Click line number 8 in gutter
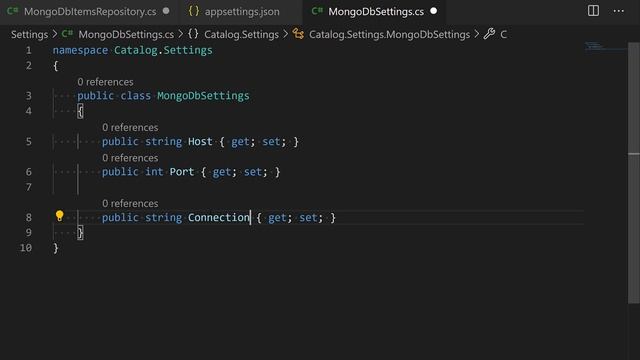 [29, 218]
